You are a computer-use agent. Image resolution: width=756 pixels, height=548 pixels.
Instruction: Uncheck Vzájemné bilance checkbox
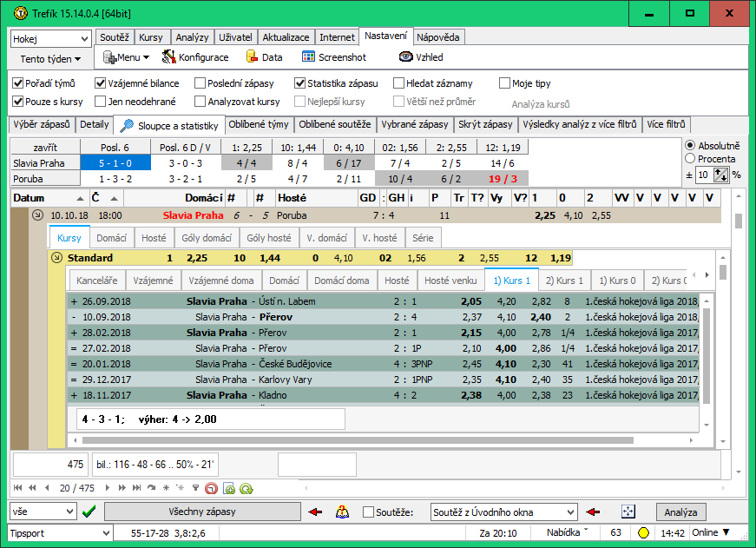click(x=101, y=83)
